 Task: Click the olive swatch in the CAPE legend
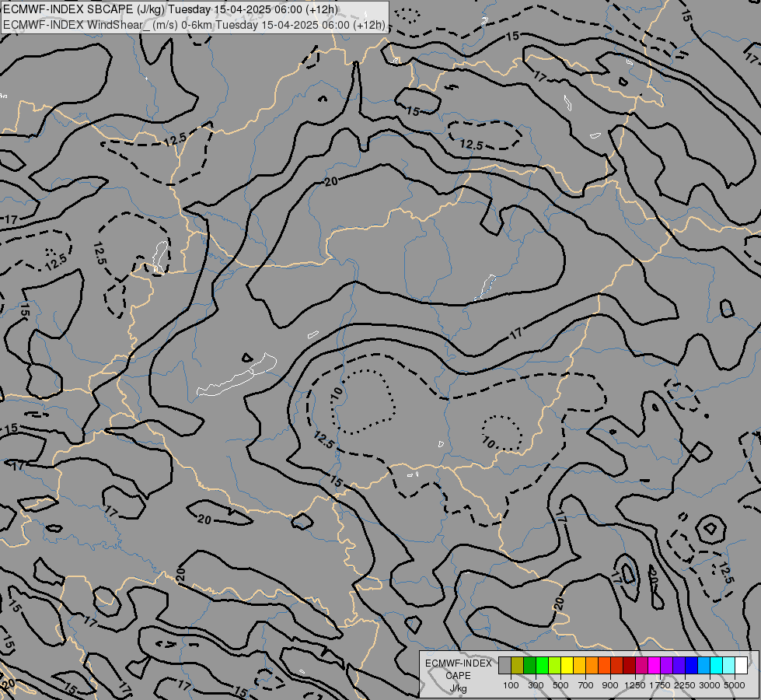[518, 666]
